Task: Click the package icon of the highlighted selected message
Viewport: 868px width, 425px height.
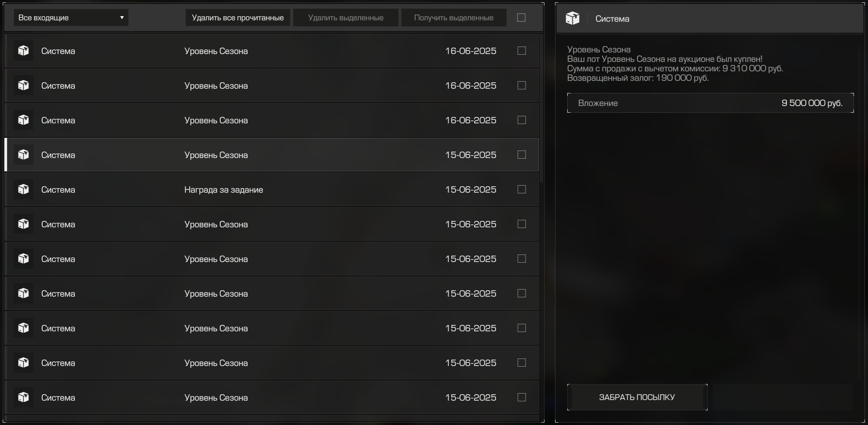Action: (x=23, y=155)
